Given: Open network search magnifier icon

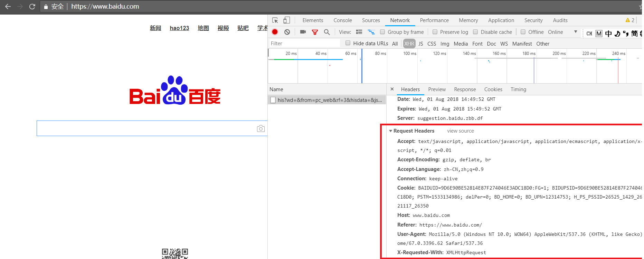Looking at the screenshot, I should coord(327,32).
